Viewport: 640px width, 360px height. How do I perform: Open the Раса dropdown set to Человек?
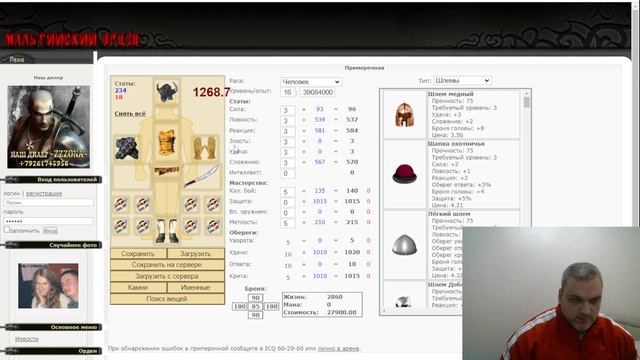pos(311,82)
